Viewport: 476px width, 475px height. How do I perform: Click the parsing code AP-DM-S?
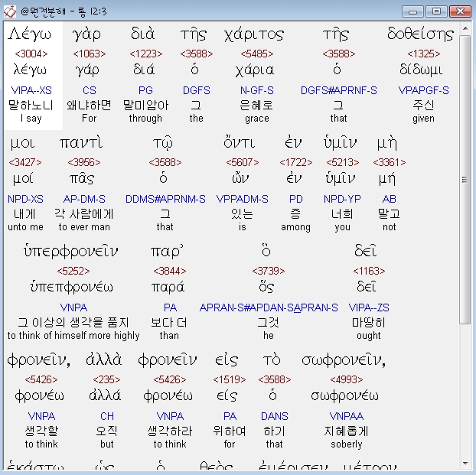click(84, 199)
